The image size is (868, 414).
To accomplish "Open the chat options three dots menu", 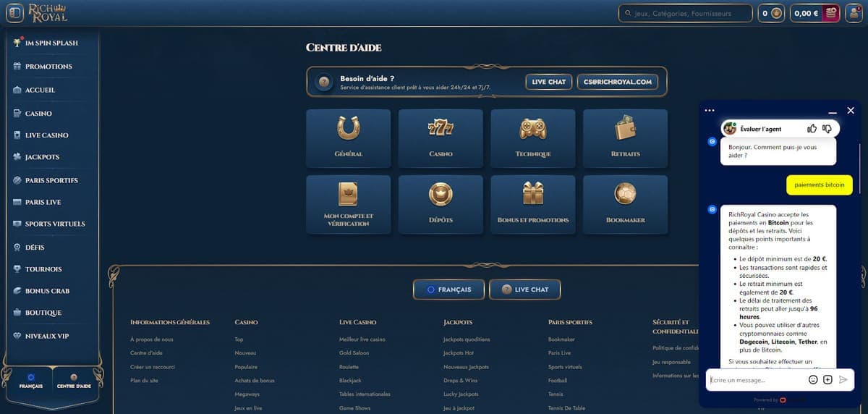I will pyautogui.click(x=710, y=111).
